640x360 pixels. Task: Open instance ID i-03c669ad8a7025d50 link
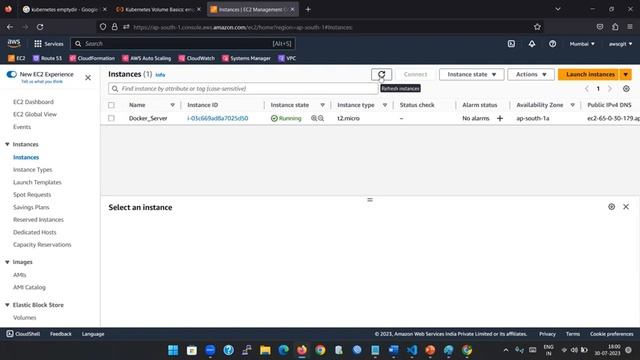click(x=218, y=118)
